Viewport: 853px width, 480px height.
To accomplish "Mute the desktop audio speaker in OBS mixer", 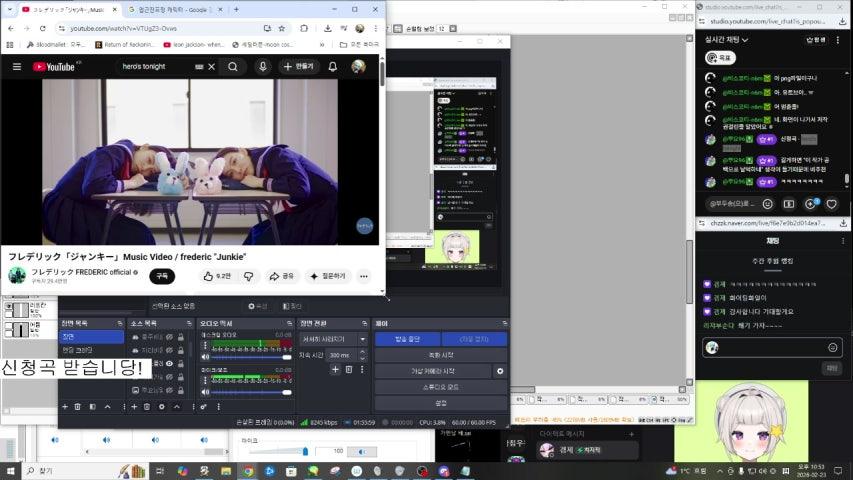I will pos(205,357).
